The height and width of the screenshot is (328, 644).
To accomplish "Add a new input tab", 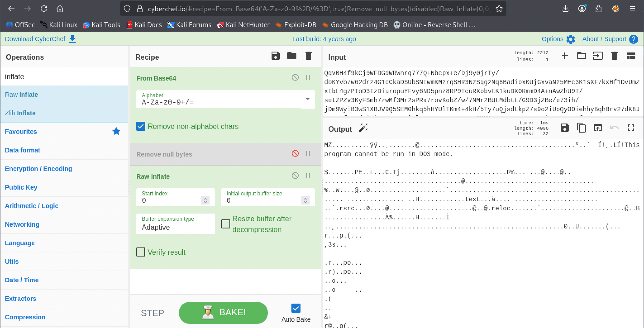I will point(565,56).
